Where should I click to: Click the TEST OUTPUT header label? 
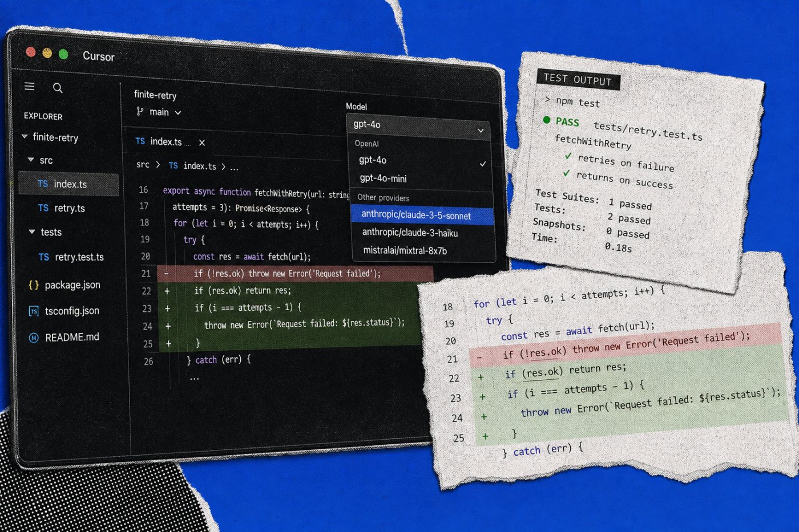point(578,79)
